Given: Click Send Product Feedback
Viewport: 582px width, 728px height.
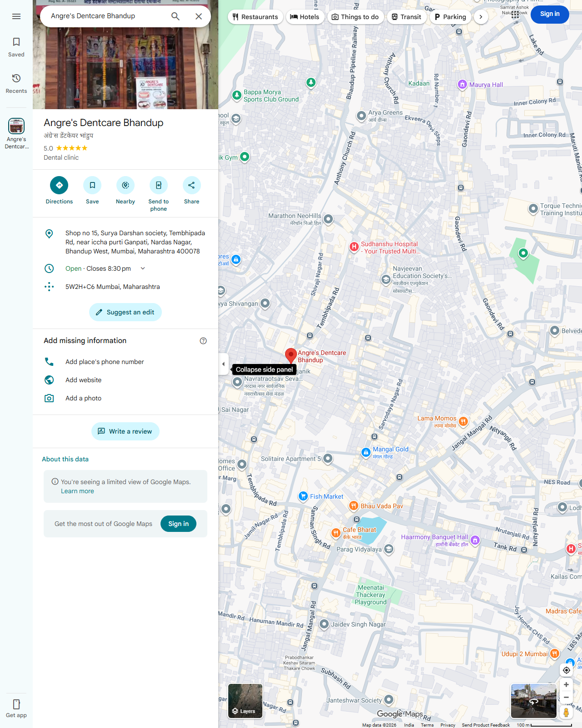Looking at the screenshot, I should (486, 725).
